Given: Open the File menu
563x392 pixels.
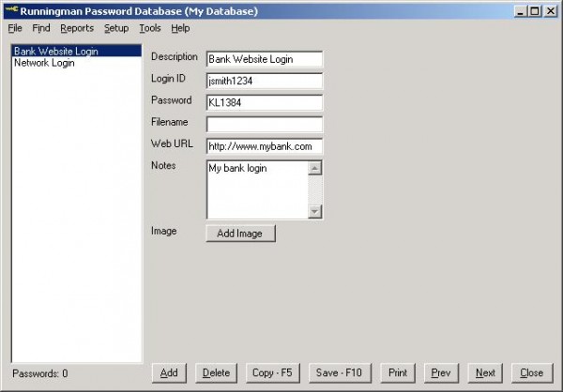Looking at the screenshot, I should pos(15,28).
